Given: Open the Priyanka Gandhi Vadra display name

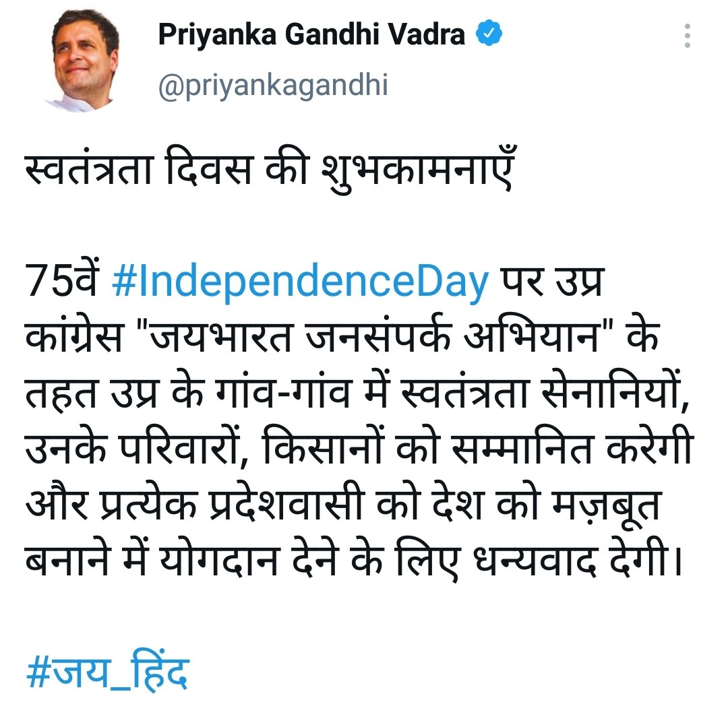Looking at the screenshot, I should pos(311,34).
